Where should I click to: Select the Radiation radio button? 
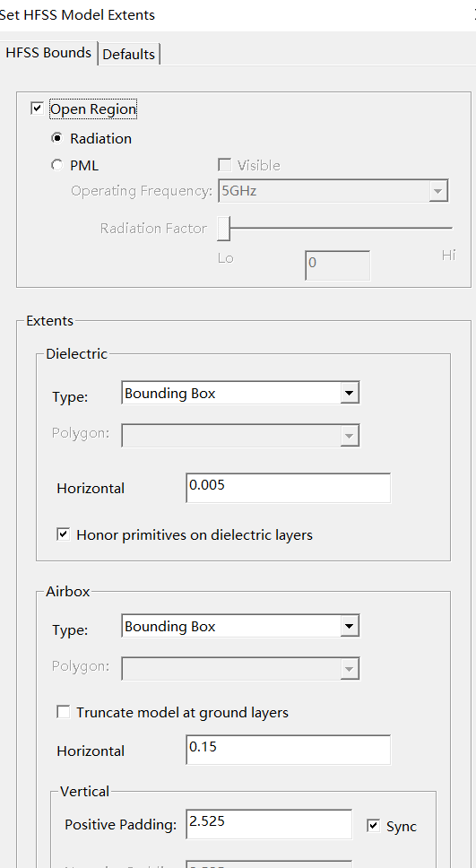point(57,138)
